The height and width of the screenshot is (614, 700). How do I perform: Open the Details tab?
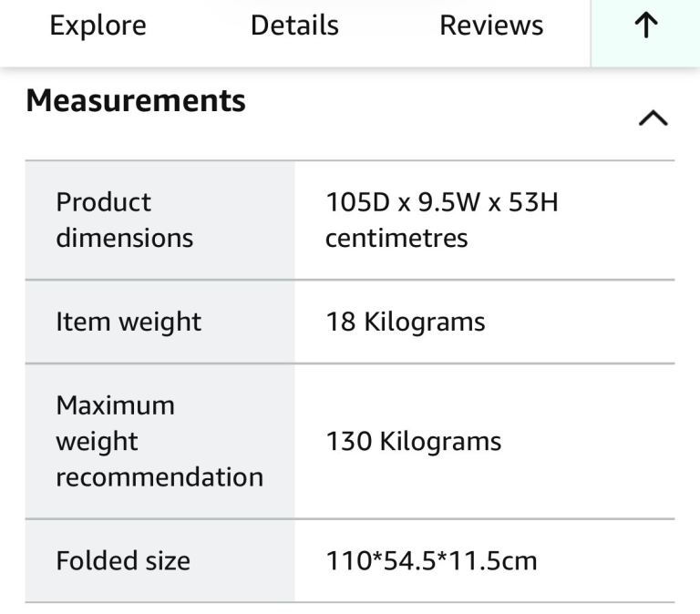pyautogui.click(x=294, y=26)
